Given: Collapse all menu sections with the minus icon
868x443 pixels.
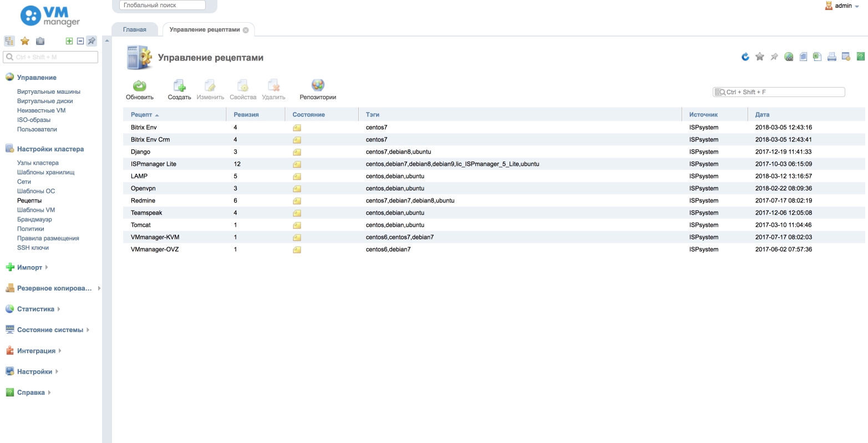Looking at the screenshot, I should tap(80, 41).
